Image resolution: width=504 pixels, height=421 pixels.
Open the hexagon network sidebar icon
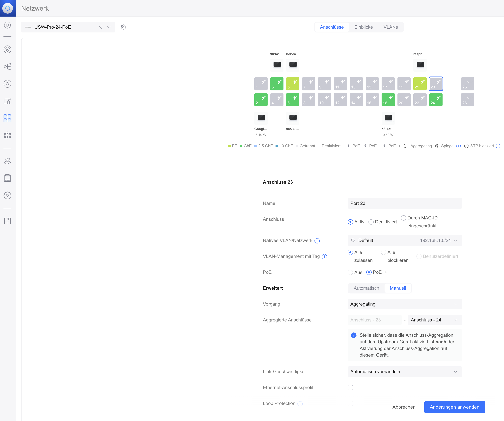7,135
